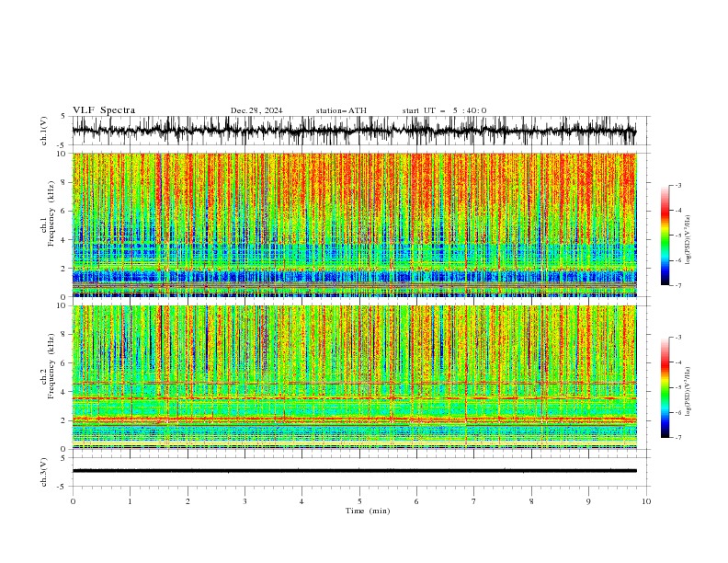Click the log(PSD) label beside ch.2 colorbar
The image size is (728, 563).
tap(688, 391)
